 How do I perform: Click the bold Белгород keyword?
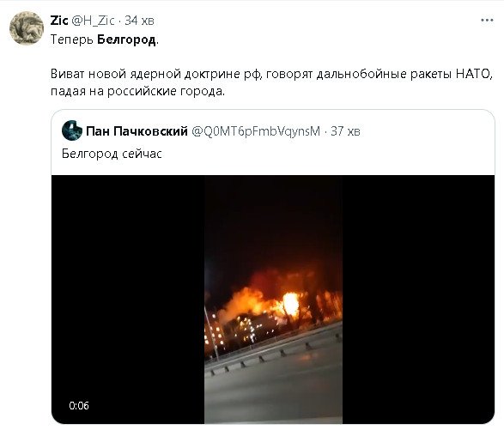click(126, 39)
